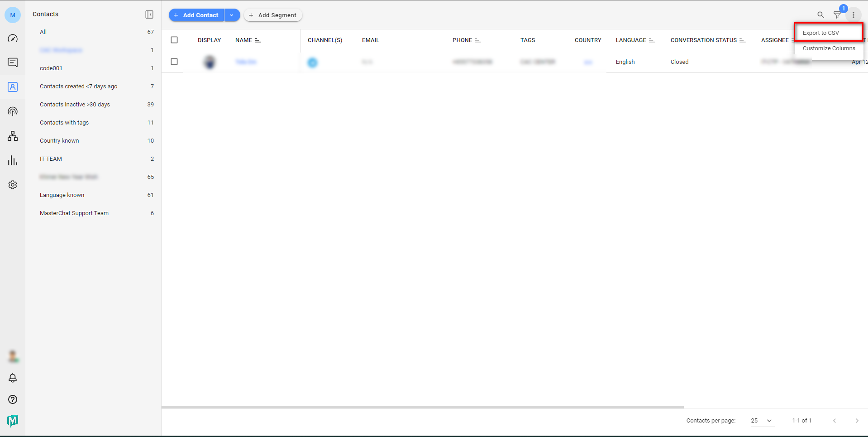The width and height of the screenshot is (868, 437).
Task: Go to previous page of contacts
Action: coord(835,421)
